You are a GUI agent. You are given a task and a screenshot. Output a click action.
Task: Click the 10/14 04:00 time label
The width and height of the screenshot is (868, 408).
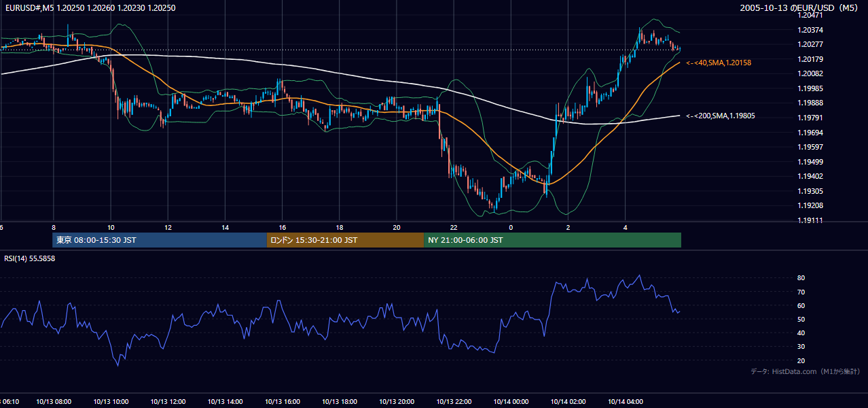tap(625, 401)
